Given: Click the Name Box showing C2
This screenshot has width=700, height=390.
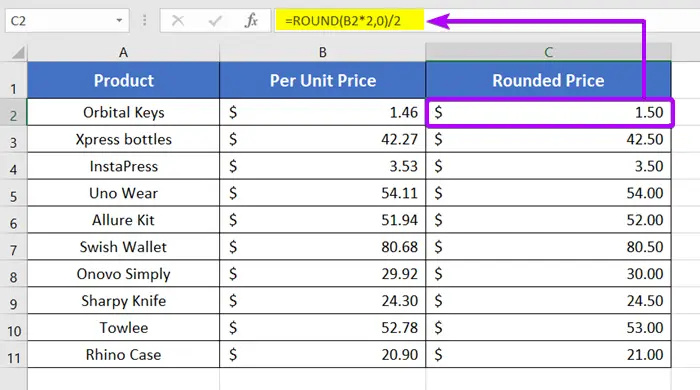Looking at the screenshot, I should 67,21.
